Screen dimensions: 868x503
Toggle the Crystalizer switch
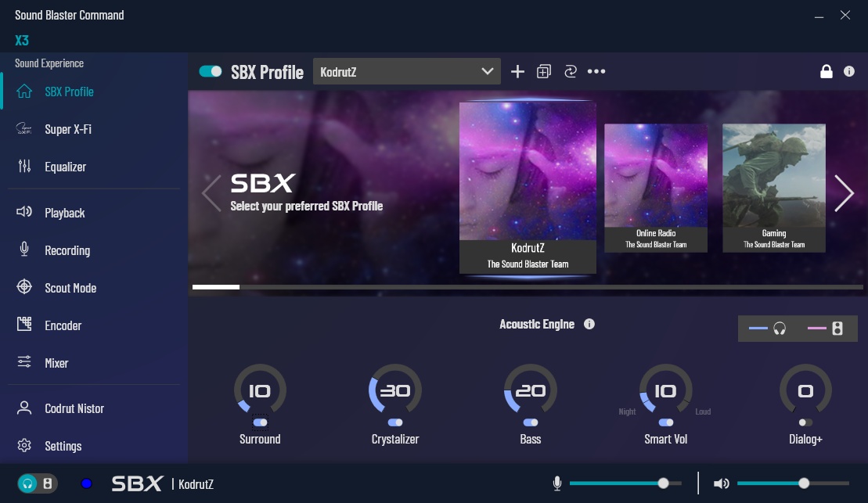tap(395, 422)
